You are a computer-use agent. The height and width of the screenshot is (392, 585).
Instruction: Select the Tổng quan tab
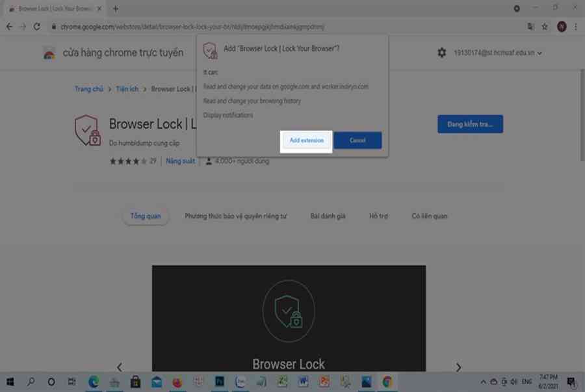(146, 216)
